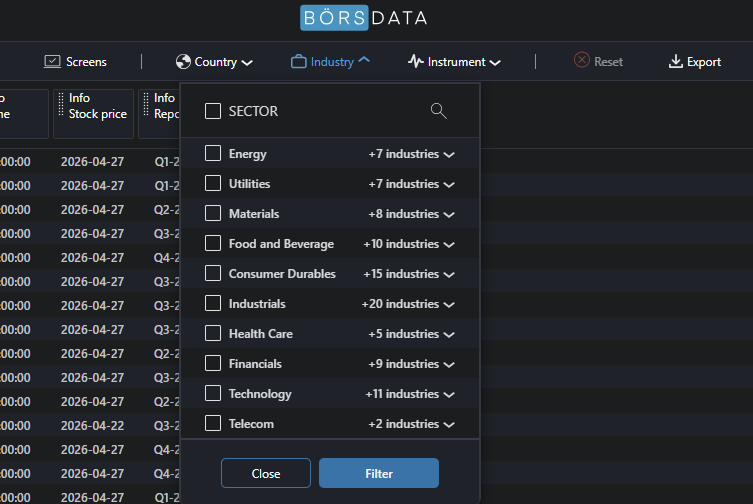Tick the Financials checkbox
This screenshot has width=753, height=504.
click(213, 363)
